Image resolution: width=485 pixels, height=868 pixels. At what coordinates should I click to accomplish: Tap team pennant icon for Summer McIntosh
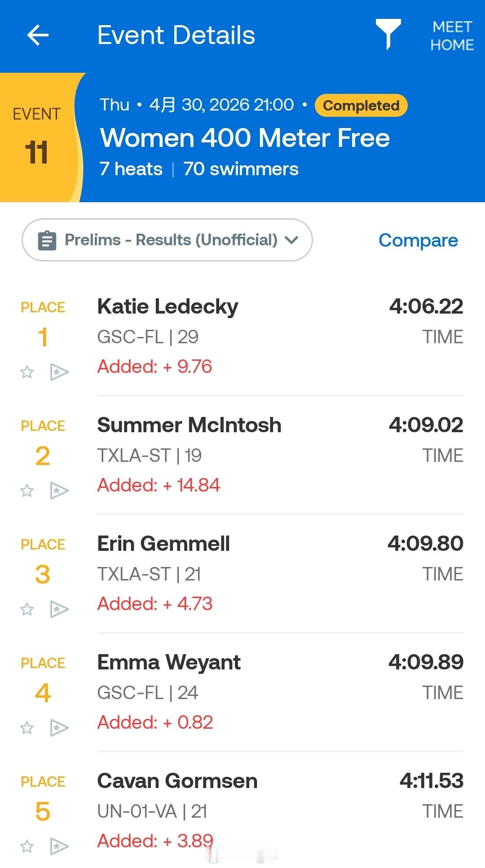tap(59, 491)
